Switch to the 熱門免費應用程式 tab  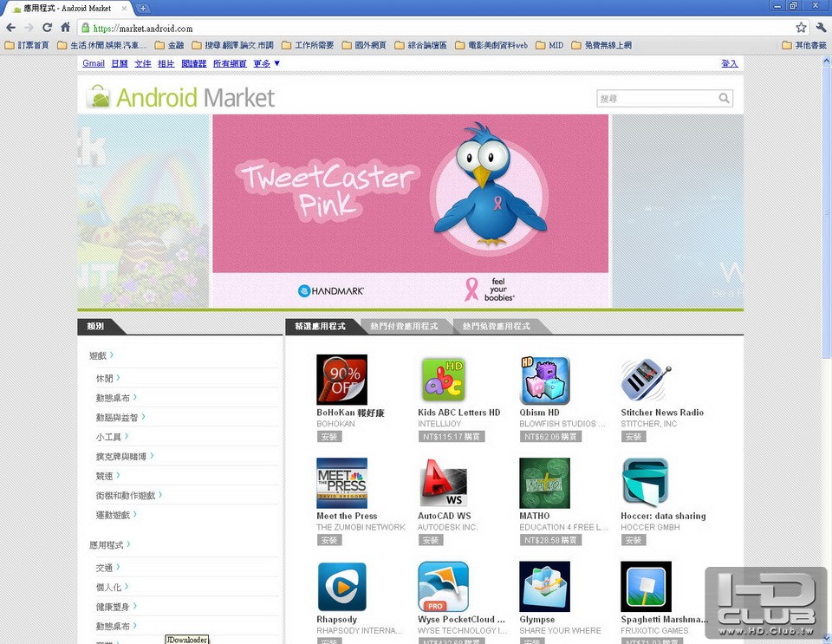pos(496,326)
